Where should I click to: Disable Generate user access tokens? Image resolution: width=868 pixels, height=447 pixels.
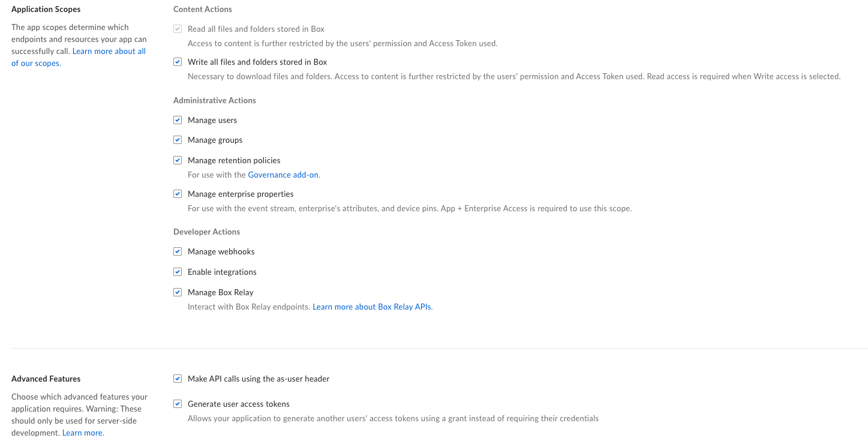[178, 404]
